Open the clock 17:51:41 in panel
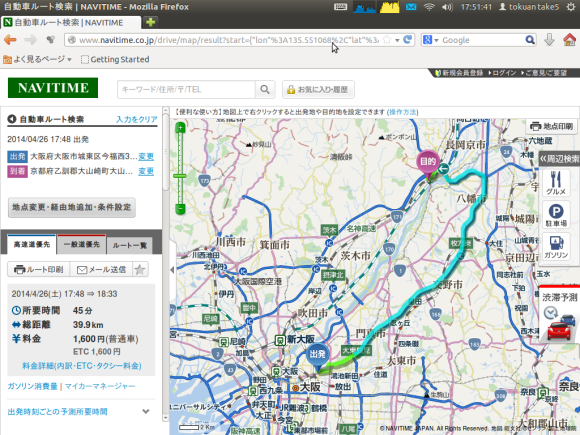This screenshot has height=435, width=580. [476, 7]
